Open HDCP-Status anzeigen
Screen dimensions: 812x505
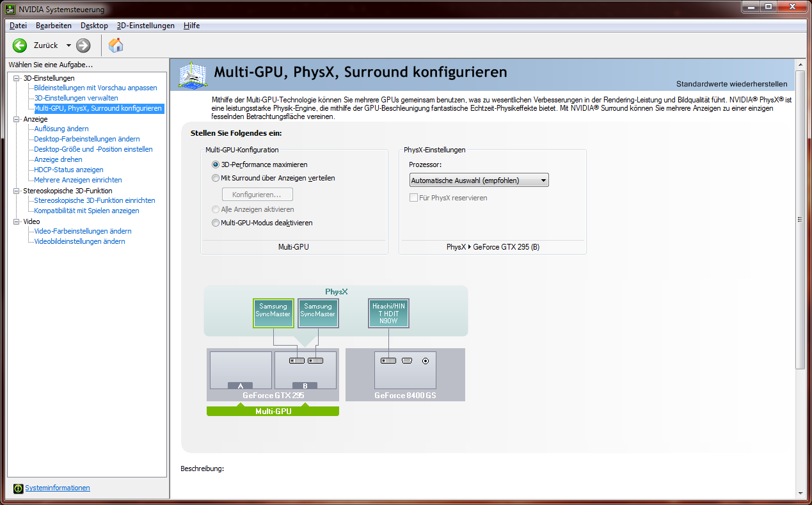click(x=68, y=170)
